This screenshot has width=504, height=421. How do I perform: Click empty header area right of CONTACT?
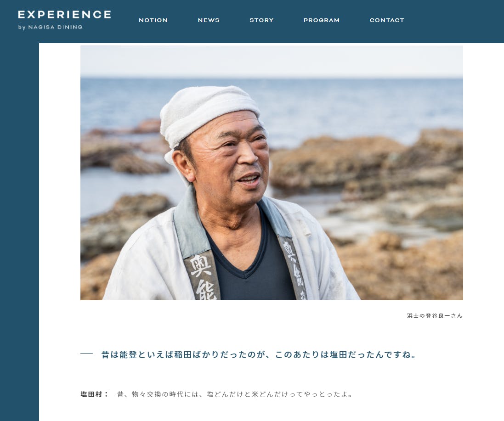[x=453, y=21]
